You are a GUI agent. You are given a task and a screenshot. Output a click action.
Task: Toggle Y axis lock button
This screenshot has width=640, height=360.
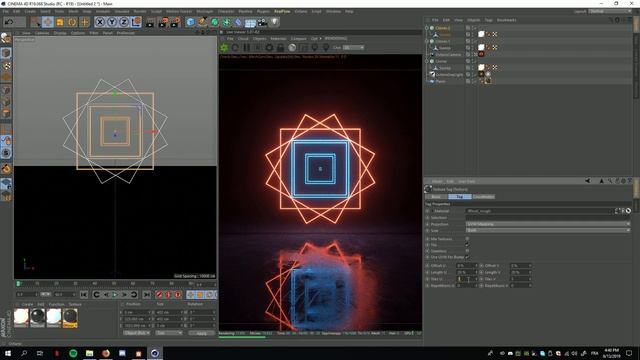tap(112, 22)
